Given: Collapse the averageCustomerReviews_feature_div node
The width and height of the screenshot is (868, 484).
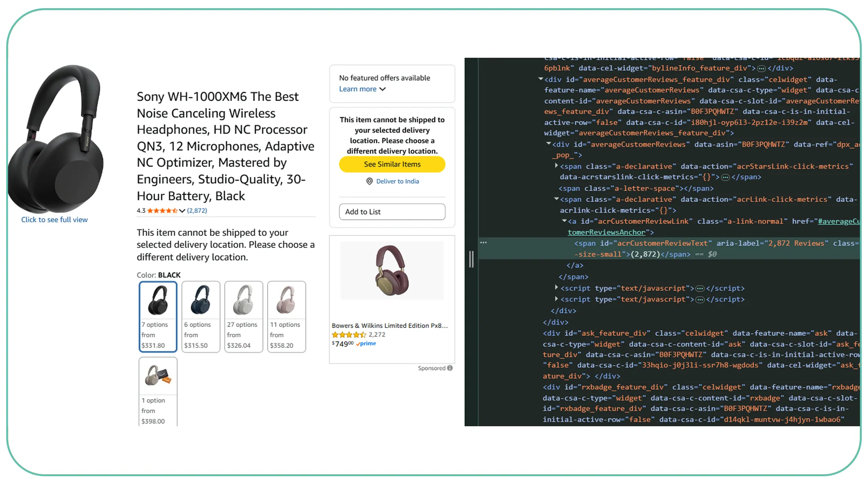Looking at the screenshot, I should pos(541,79).
